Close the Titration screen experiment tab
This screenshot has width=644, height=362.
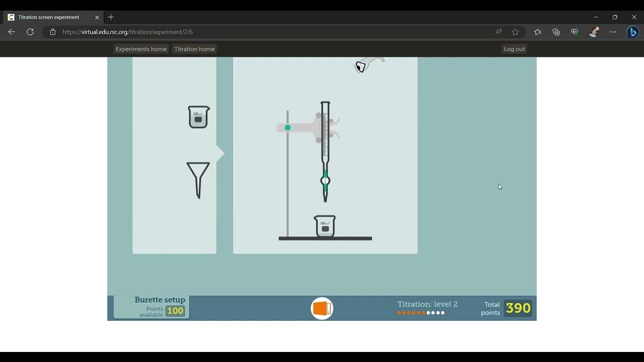coord(97,17)
